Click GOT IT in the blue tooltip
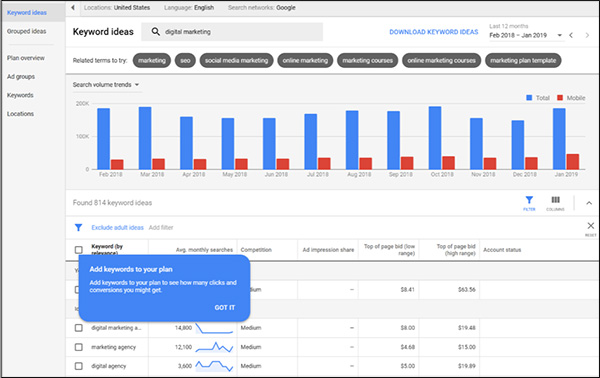The image size is (600, 378). tap(225, 308)
